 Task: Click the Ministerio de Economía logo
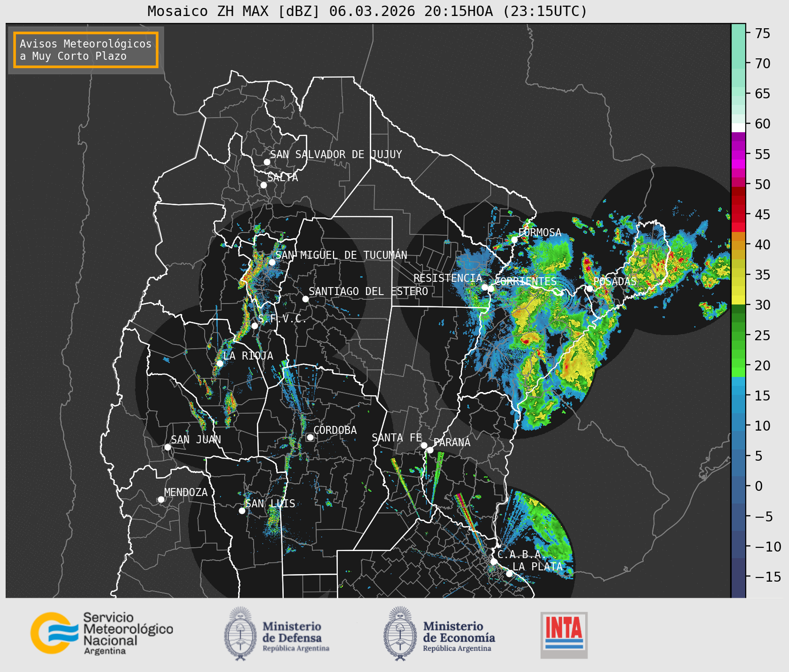(x=439, y=633)
